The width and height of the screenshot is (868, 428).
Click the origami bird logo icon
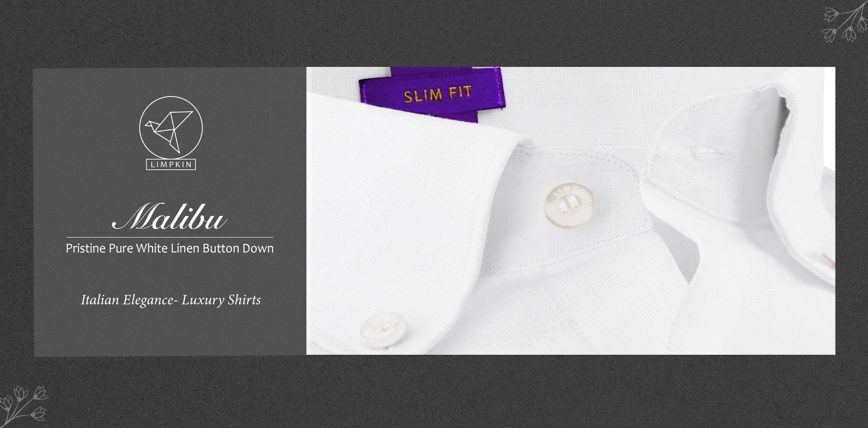click(171, 127)
